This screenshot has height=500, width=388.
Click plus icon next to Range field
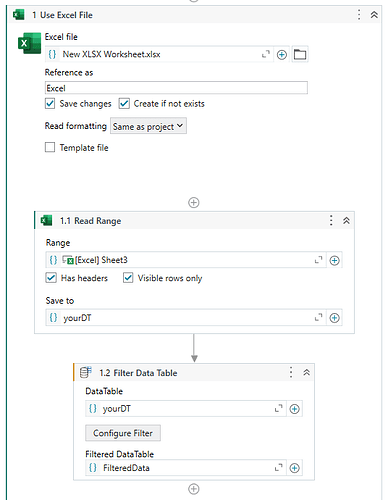334,260
